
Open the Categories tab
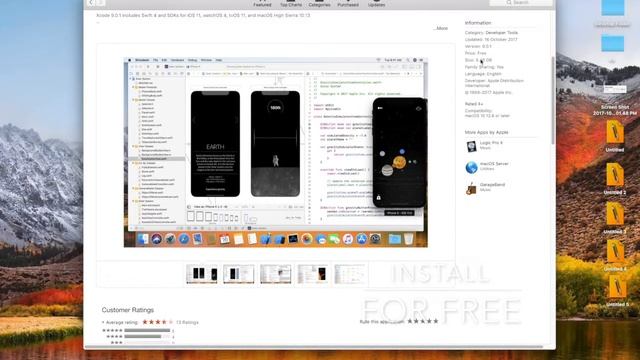click(x=319, y=4)
